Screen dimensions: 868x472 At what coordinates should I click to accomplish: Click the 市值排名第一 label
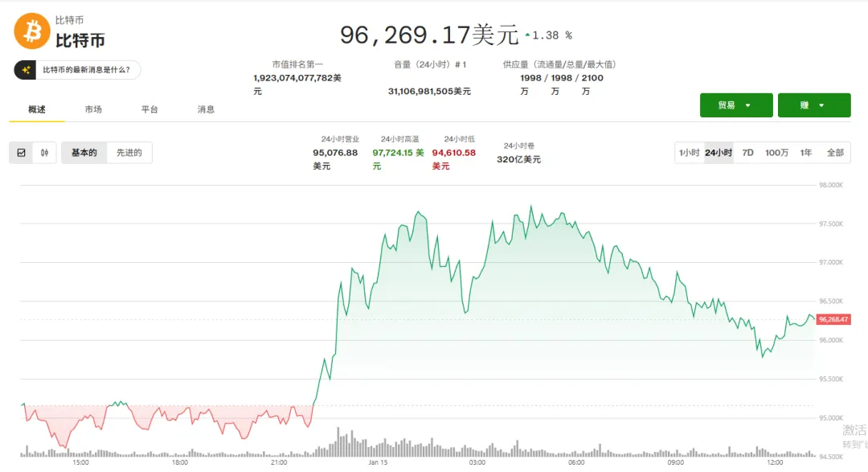coord(297,64)
